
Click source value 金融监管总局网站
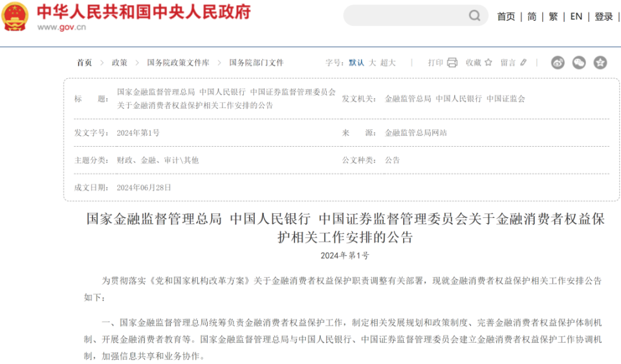point(416,133)
